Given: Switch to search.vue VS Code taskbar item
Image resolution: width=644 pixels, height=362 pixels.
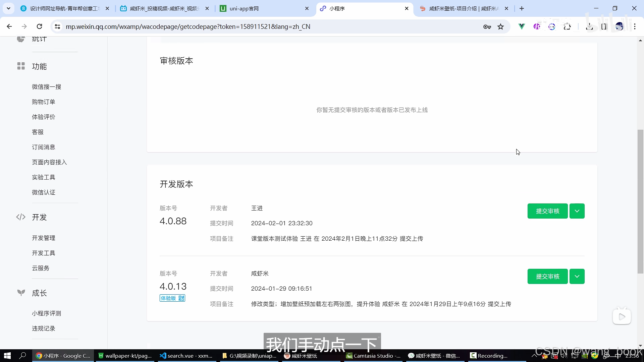Looking at the screenshot, I should [187, 356].
